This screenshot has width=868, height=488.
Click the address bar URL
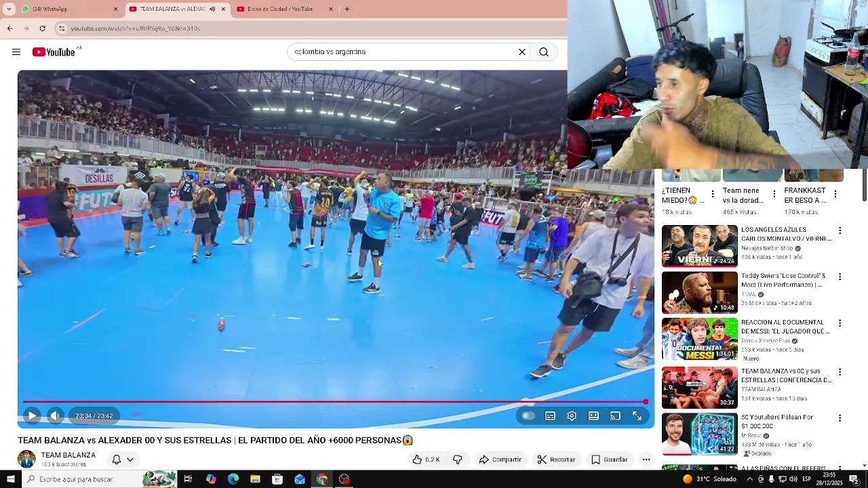pos(136,28)
